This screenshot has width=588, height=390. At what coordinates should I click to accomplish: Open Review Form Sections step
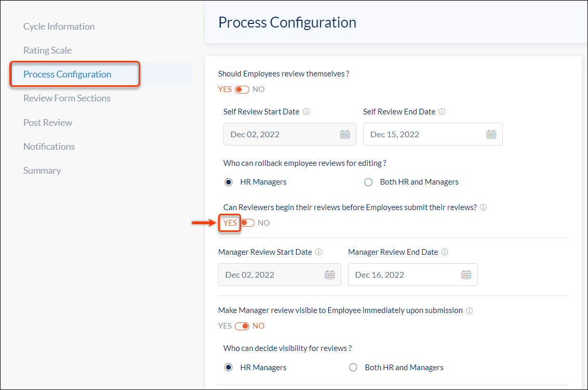click(x=67, y=98)
